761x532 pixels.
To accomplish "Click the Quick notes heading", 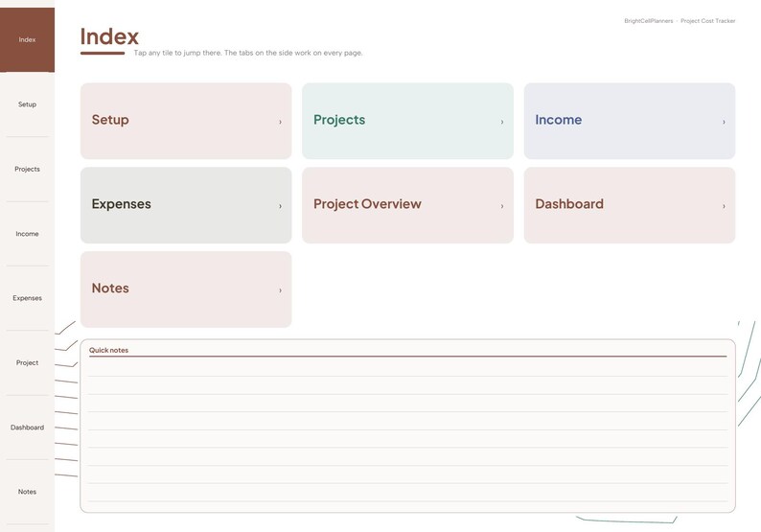I will coord(108,350).
